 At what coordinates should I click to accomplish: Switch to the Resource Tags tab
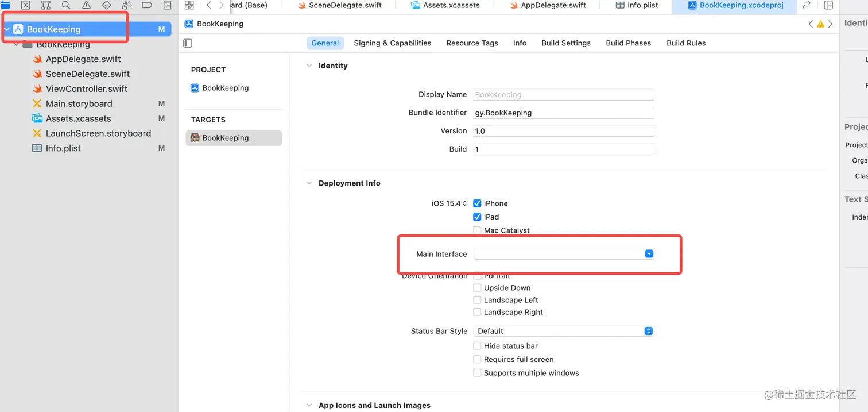[472, 43]
